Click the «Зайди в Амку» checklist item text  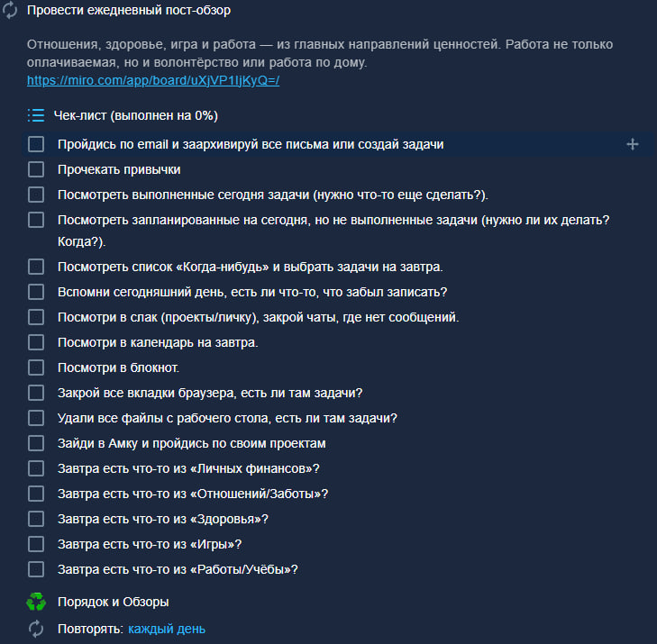(x=191, y=443)
